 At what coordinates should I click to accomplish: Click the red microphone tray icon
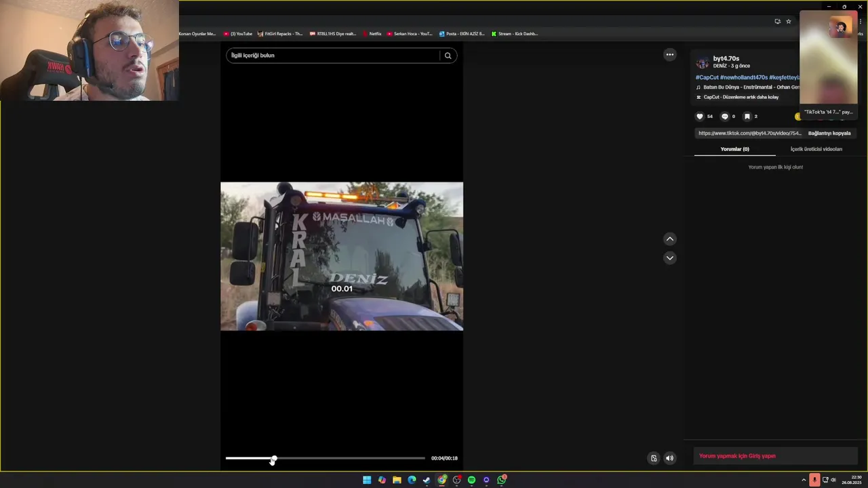click(814, 480)
